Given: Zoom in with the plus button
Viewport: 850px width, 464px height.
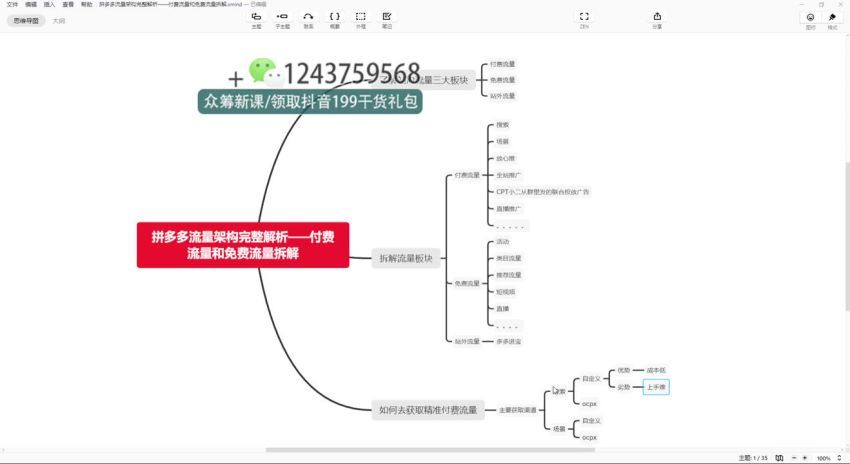Looking at the screenshot, I should [804, 458].
